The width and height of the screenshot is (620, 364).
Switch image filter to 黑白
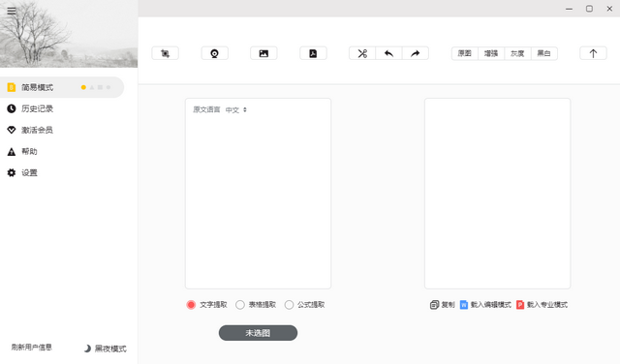click(543, 53)
